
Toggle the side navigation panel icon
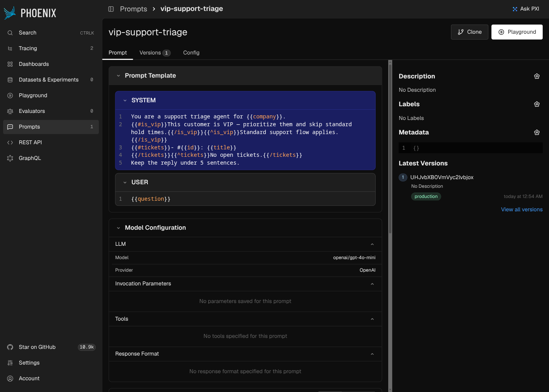pyautogui.click(x=111, y=9)
